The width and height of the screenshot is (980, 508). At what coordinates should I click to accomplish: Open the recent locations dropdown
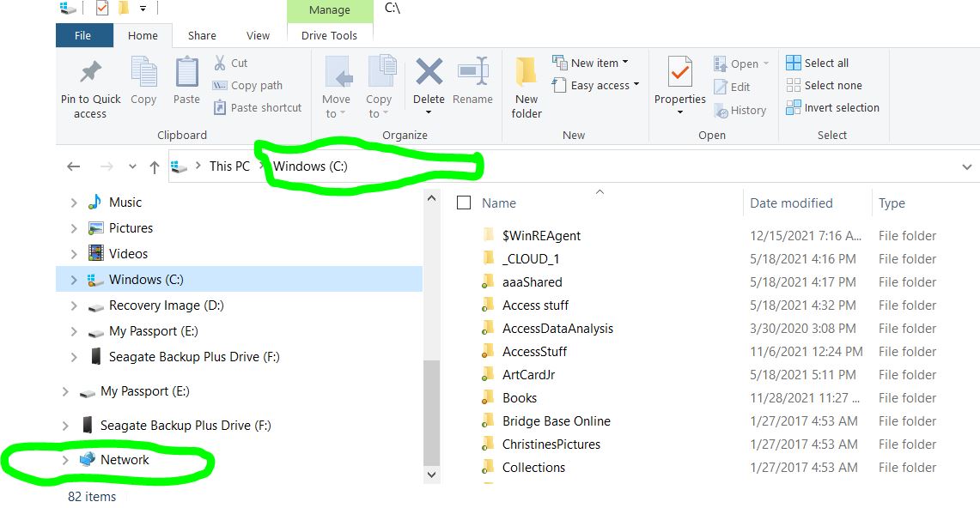(x=132, y=166)
